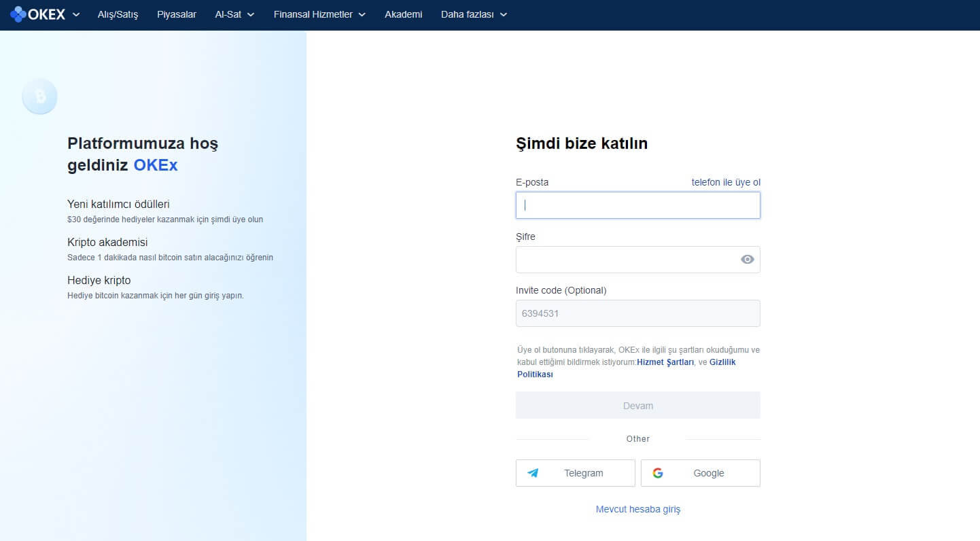Expand the Finansal Hizmetler dropdown

pyautogui.click(x=319, y=14)
